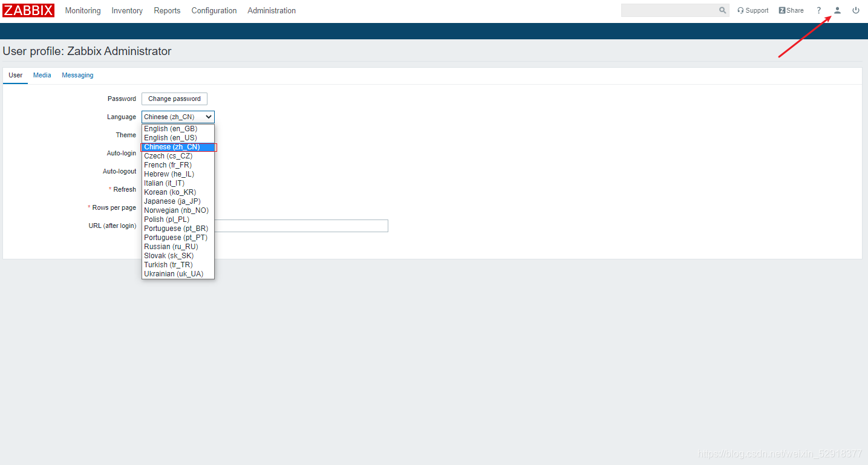Select Korean (ko_KR) language option
Image resolution: width=868 pixels, height=465 pixels.
point(178,192)
